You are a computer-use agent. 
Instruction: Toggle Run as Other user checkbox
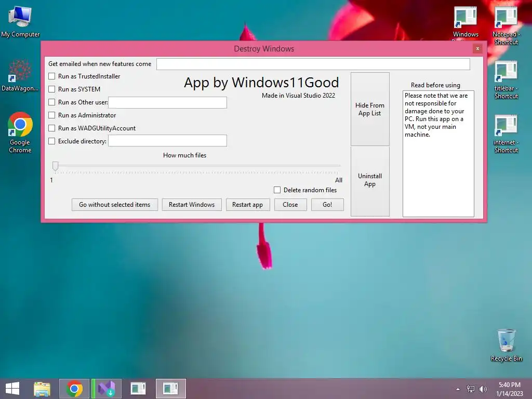51,102
